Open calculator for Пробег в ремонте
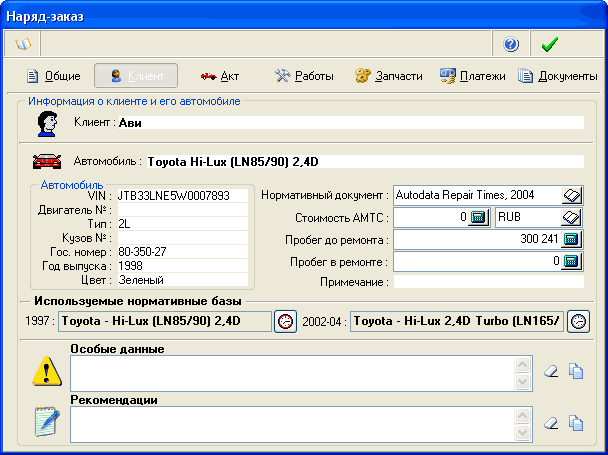This screenshot has width=608, height=455. 571,261
